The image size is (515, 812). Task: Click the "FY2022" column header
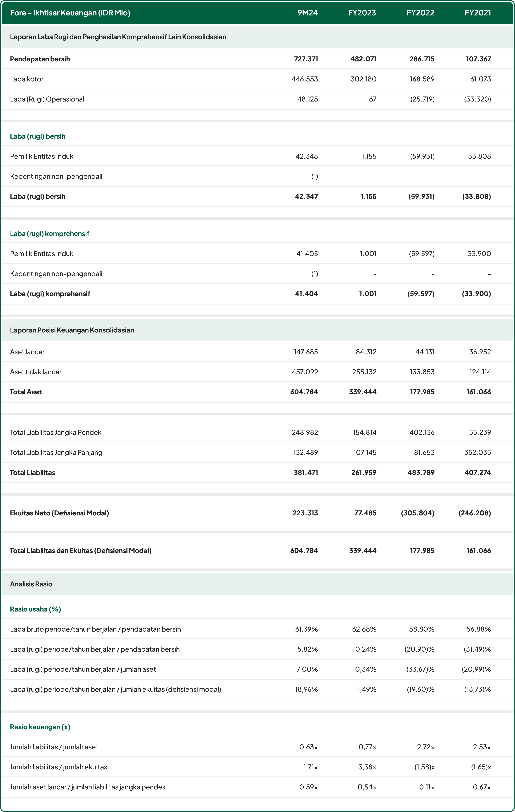tap(421, 13)
